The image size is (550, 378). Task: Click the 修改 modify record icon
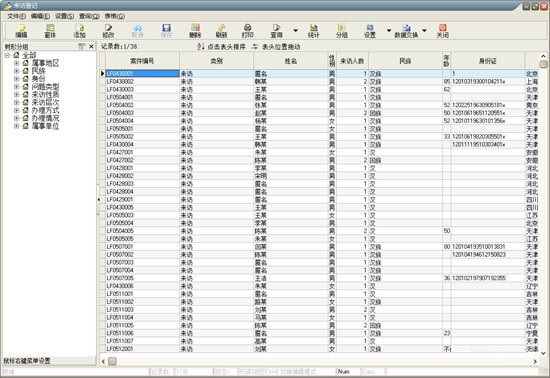coord(108,31)
